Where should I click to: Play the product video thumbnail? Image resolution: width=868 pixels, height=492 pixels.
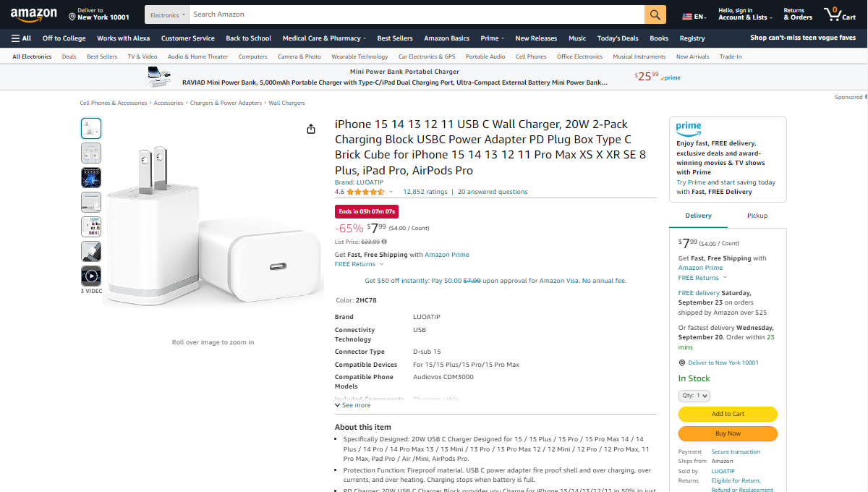tap(91, 275)
